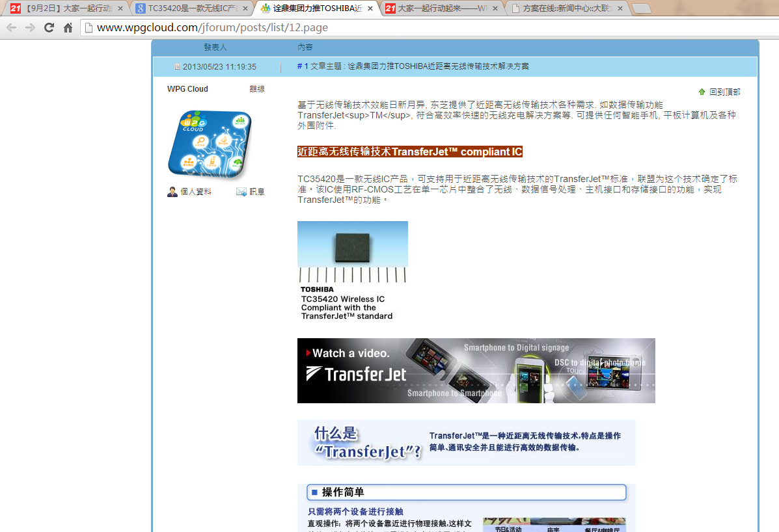This screenshot has height=532, width=779.
Task: Focus the address bar URL field
Action: click(430, 28)
